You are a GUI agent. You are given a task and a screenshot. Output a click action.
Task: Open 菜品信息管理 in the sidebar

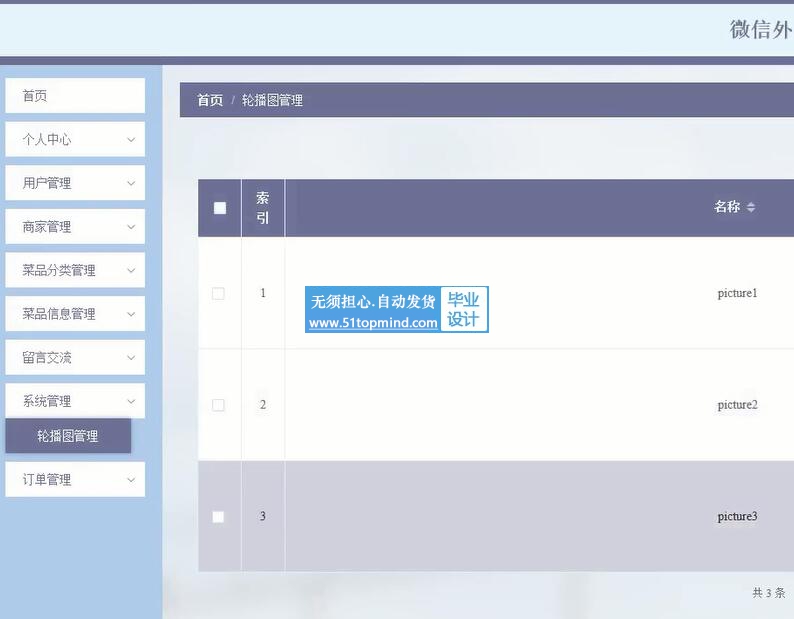click(75, 314)
